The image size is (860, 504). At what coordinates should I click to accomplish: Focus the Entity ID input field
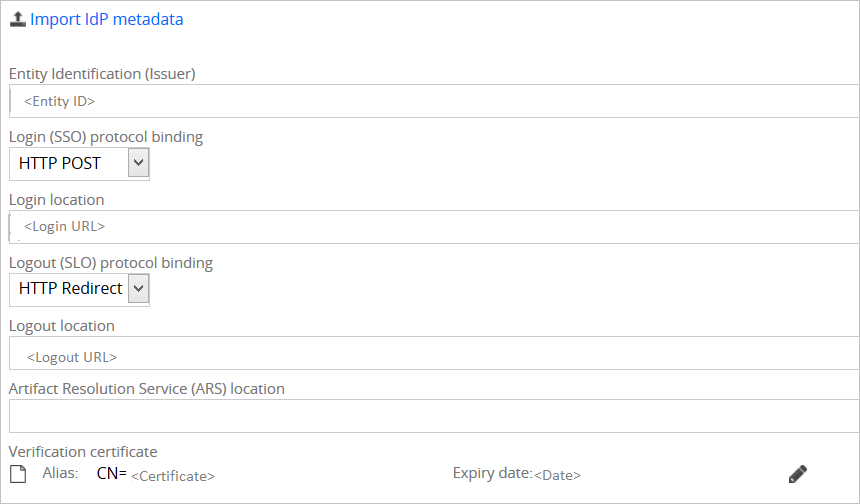coord(434,101)
